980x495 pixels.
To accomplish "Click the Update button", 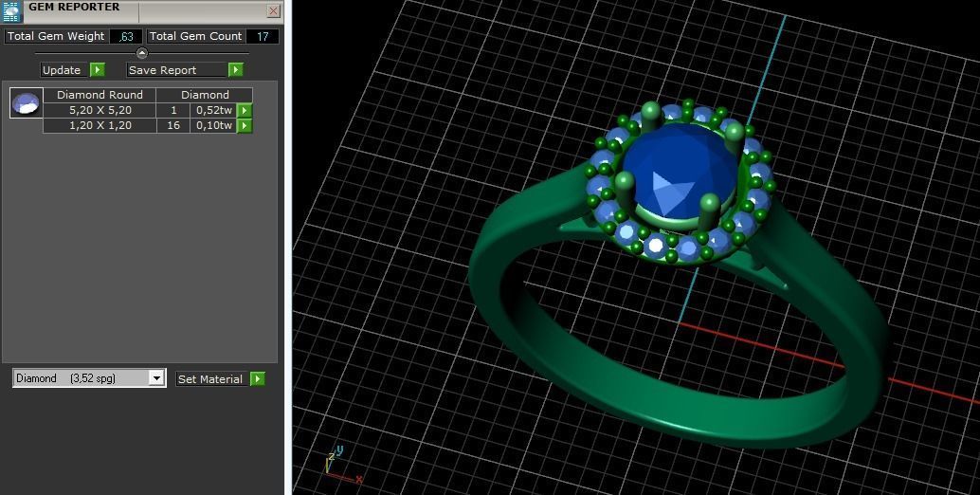I will [x=62, y=70].
